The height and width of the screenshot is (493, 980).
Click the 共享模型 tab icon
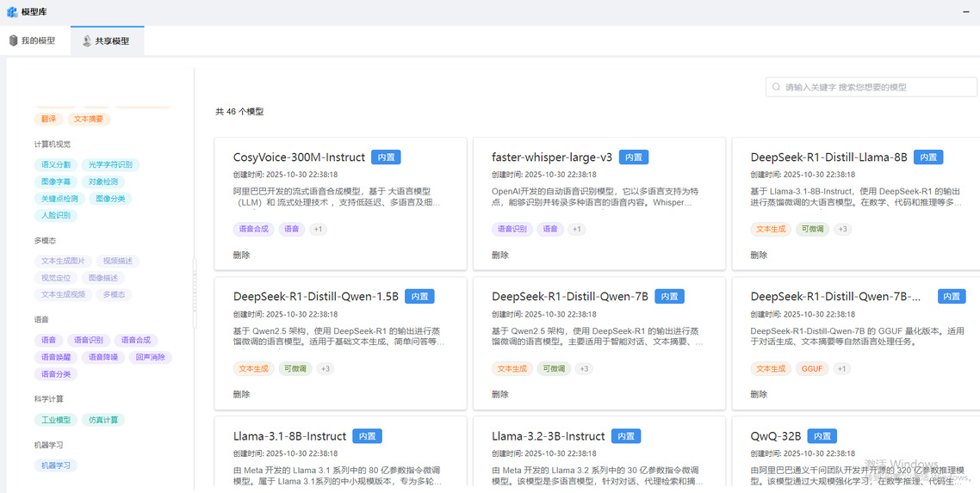click(x=87, y=40)
